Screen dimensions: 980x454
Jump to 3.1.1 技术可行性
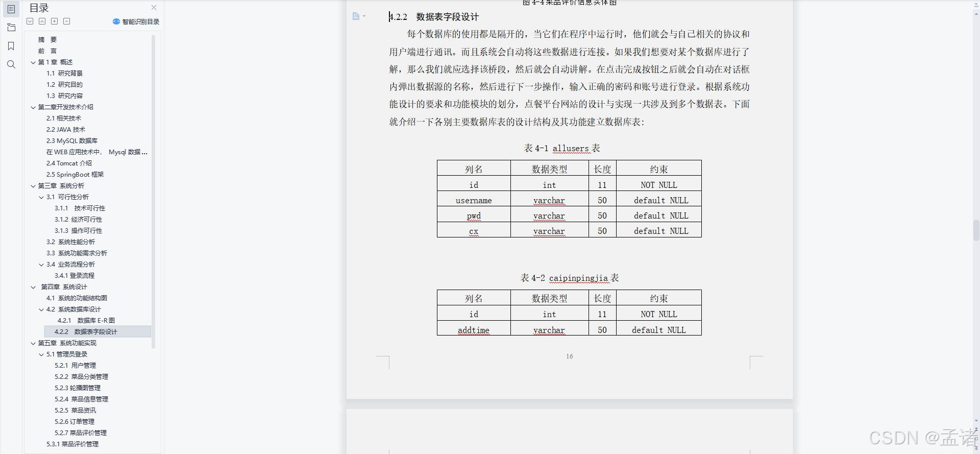tap(80, 208)
